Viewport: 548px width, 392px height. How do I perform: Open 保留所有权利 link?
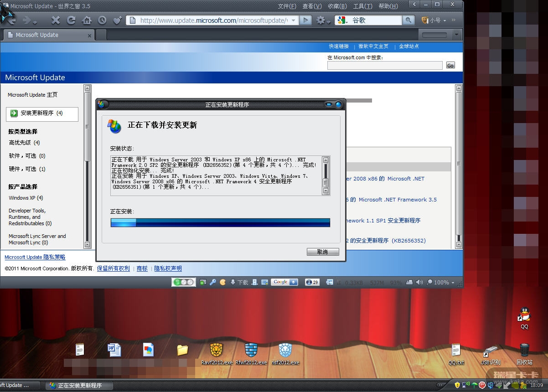click(114, 268)
